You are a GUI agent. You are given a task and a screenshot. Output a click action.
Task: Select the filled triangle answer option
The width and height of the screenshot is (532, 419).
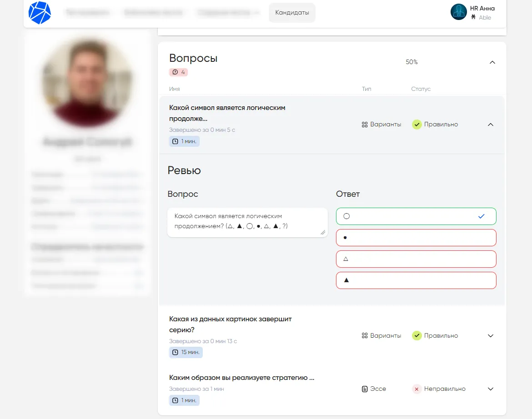coord(416,280)
